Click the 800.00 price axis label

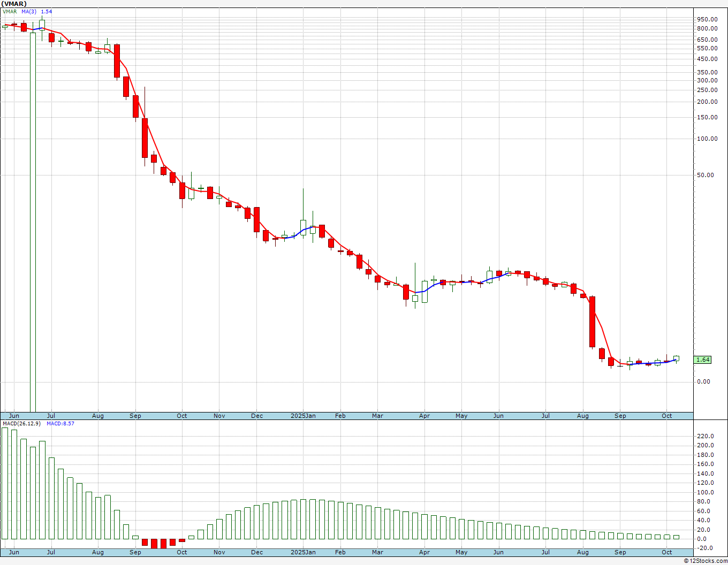[x=707, y=28]
